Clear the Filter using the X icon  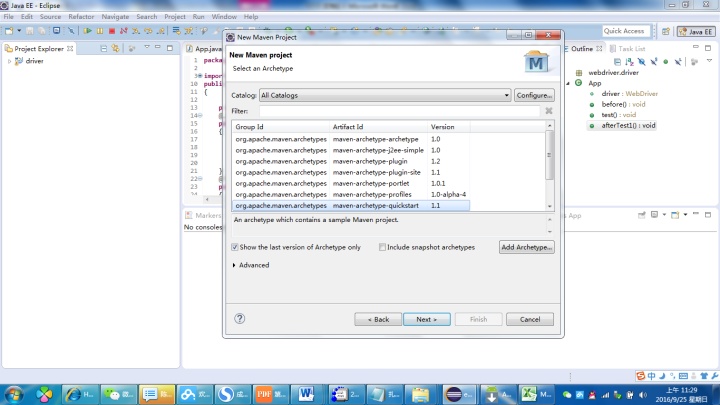[x=549, y=111]
